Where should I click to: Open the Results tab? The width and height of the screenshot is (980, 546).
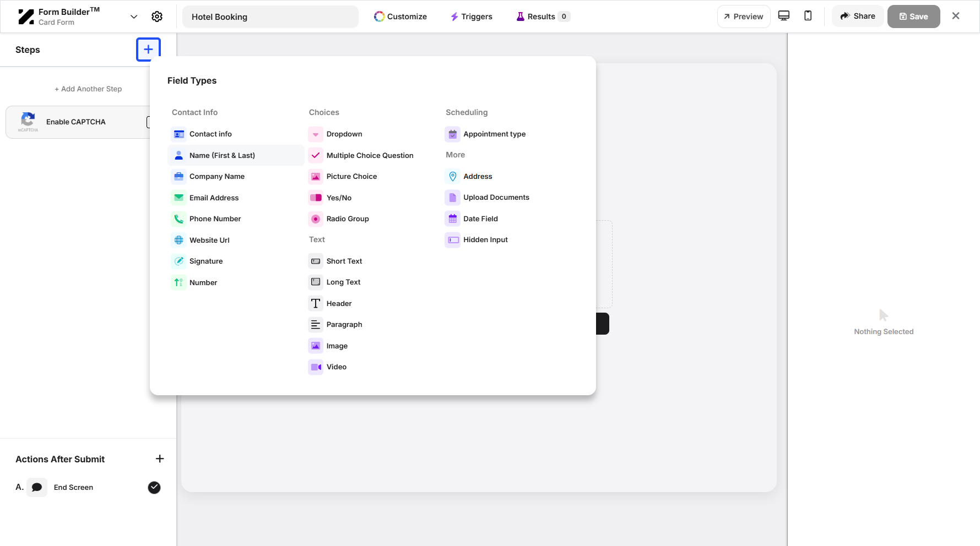click(x=543, y=17)
